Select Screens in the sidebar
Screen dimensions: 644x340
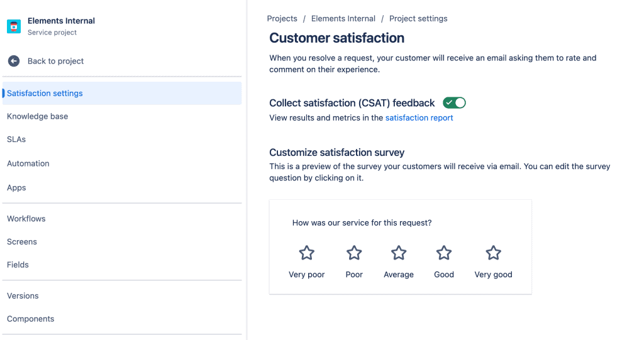[22, 242]
